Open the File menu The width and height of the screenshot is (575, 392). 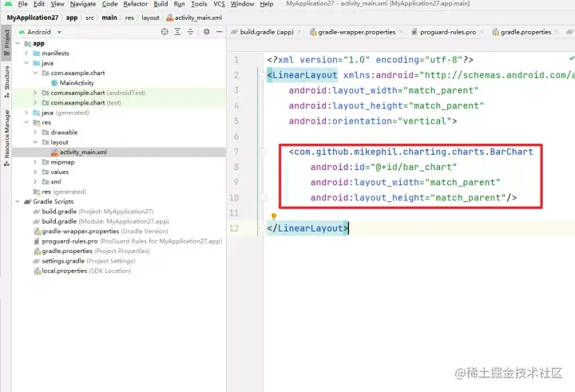(x=22, y=4)
